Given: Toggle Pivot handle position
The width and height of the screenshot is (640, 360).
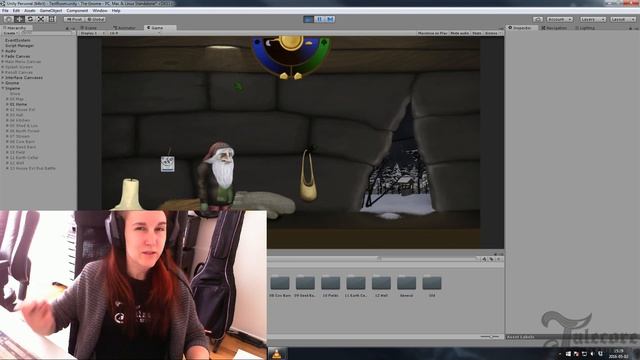Looking at the screenshot, I should (x=74, y=19).
